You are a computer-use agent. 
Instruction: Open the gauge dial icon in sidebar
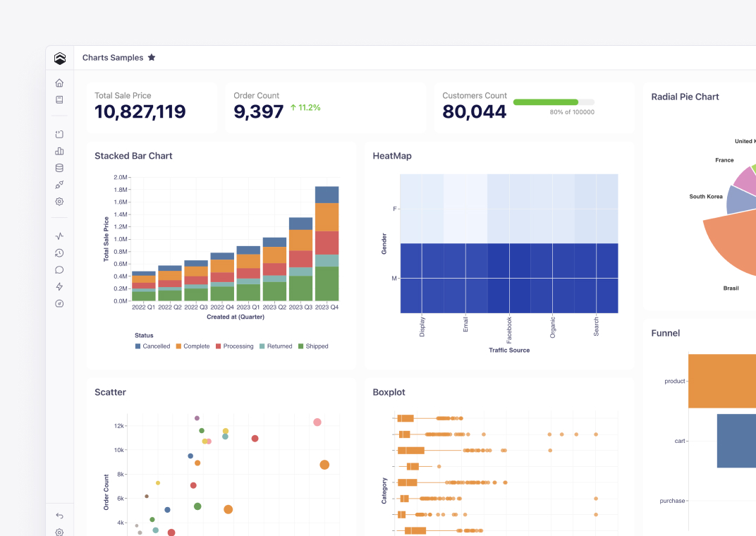[x=59, y=304]
